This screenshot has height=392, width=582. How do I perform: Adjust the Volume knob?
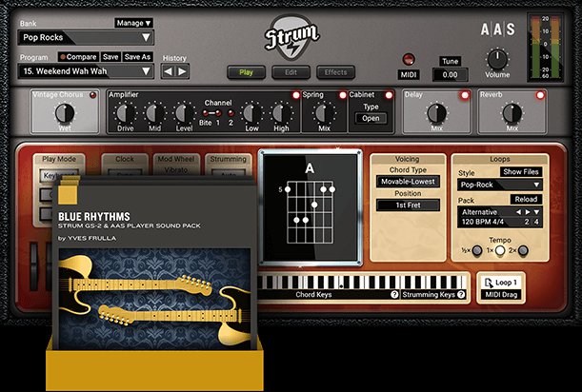pyautogui.click(x=497, y=59)
